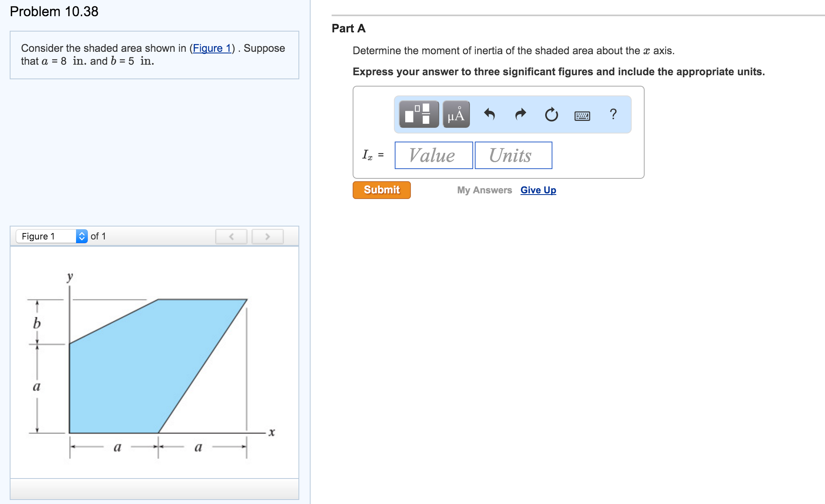Reset the answer entry with circular arrow icon
Viewport: 825px width, 504px height.
click(552, 114)
